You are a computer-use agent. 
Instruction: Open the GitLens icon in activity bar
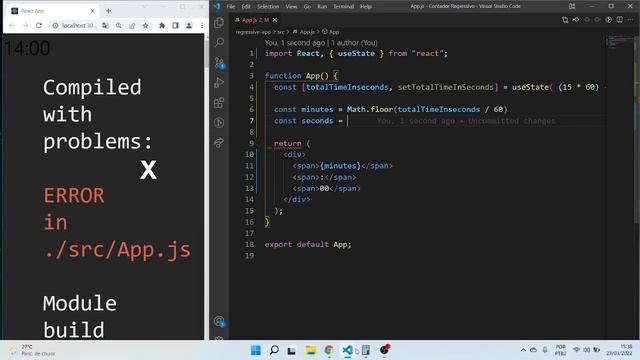tap(219, 122)
